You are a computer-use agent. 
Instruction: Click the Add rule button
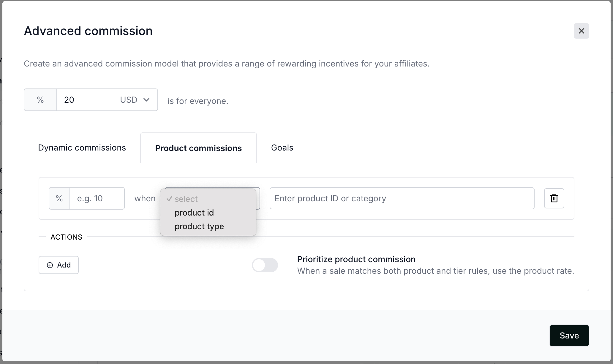pos(59,265)
